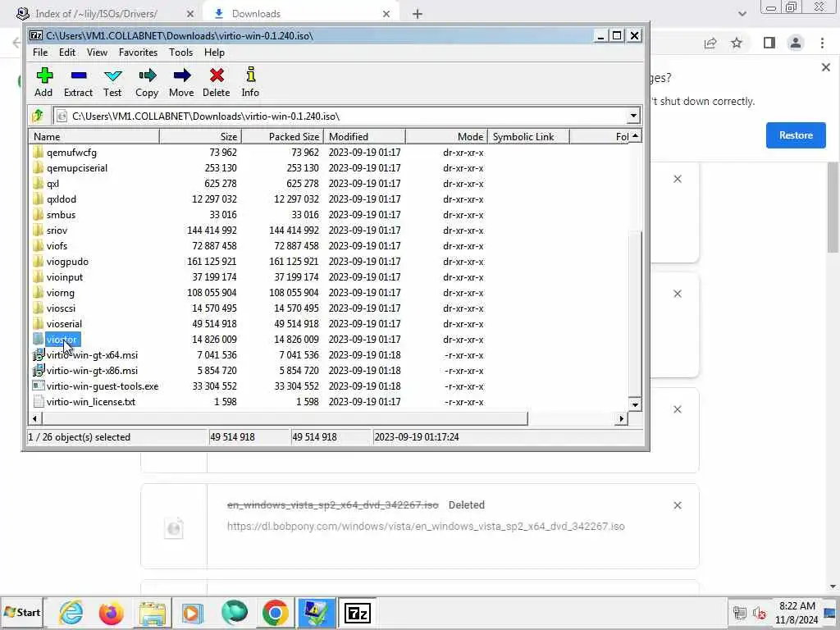Expand the address path dropdown
This screenshot has width=840, height=630.
click(633, 116)
